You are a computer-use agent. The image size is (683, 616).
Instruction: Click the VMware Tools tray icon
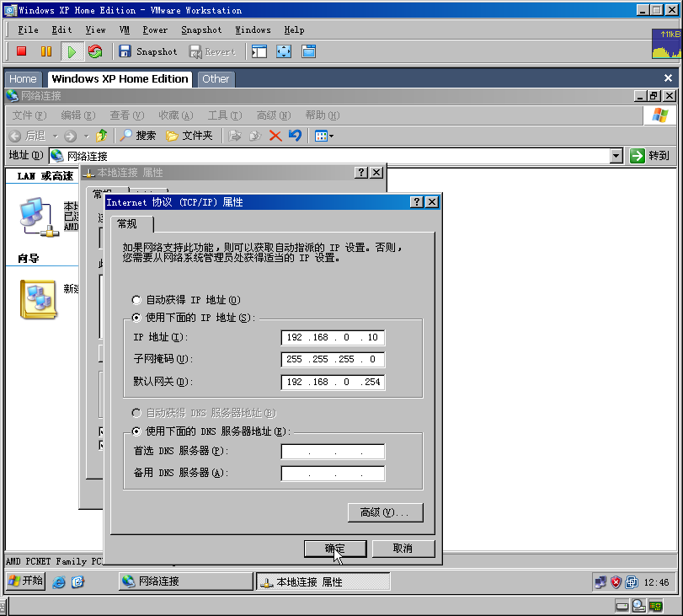pos(631,582)
